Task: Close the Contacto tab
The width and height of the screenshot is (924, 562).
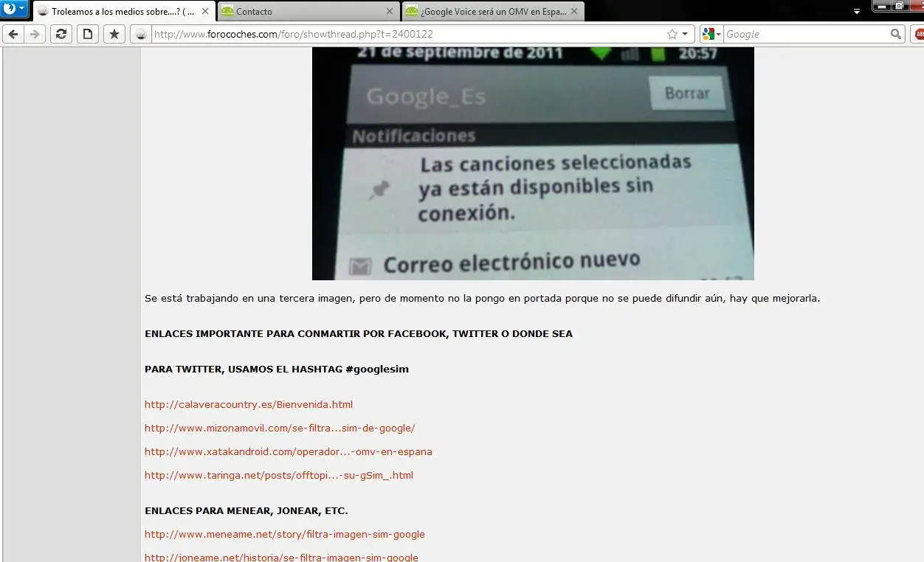Action: pos(390,11)
